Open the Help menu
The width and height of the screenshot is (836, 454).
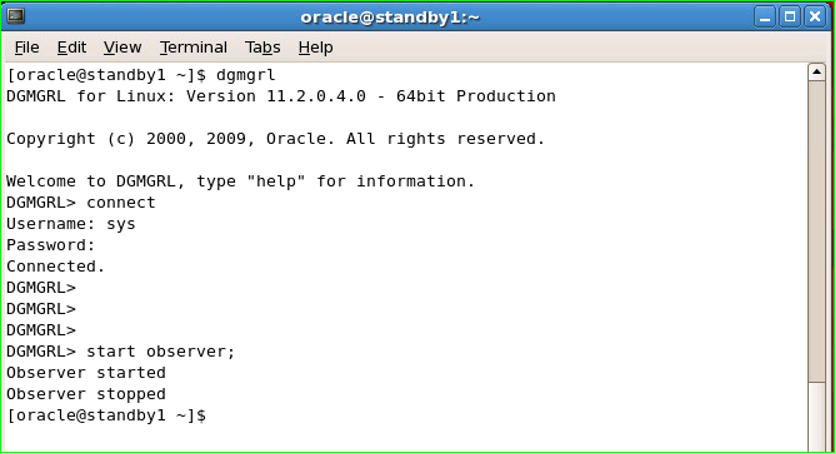click(x=316, y=47)
